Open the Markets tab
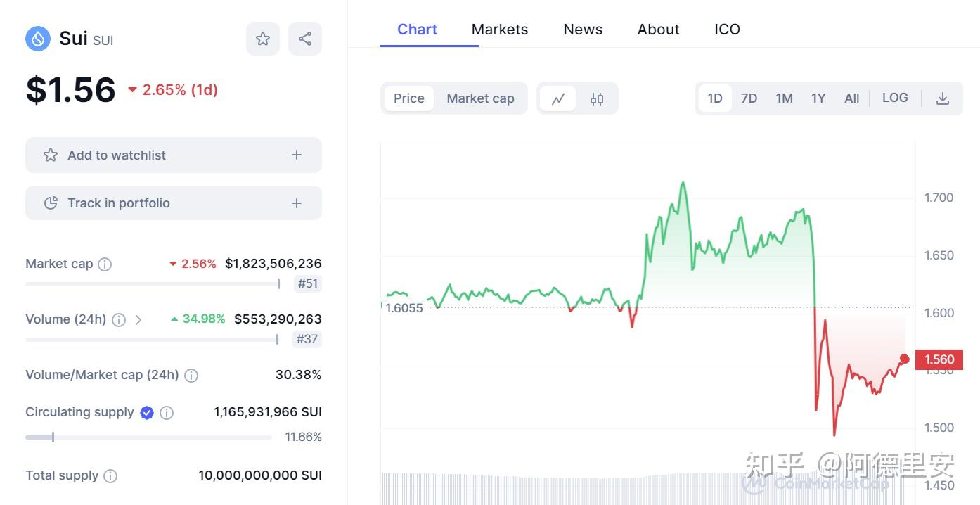 (499, 30)
